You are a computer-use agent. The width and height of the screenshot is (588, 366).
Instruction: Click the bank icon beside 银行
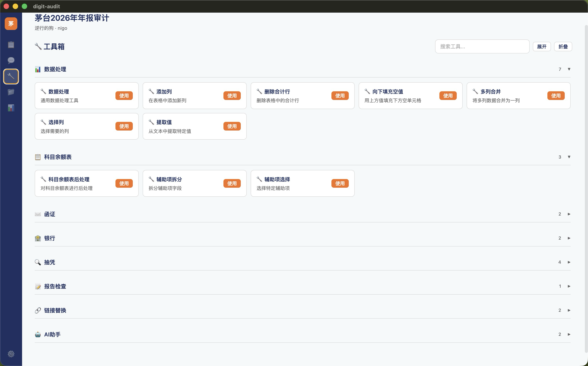tap(38, 238)
